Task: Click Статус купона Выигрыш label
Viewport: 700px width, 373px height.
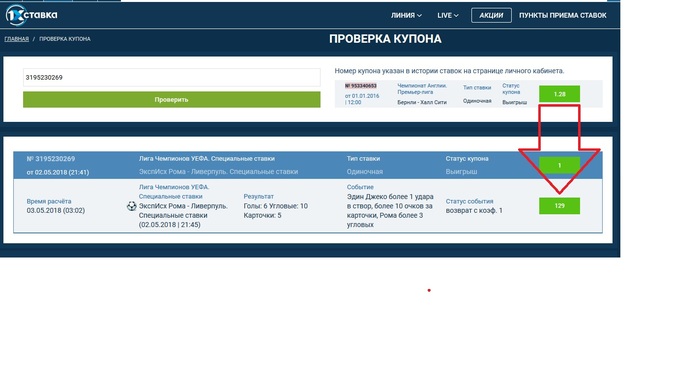Action: (467, 165)
